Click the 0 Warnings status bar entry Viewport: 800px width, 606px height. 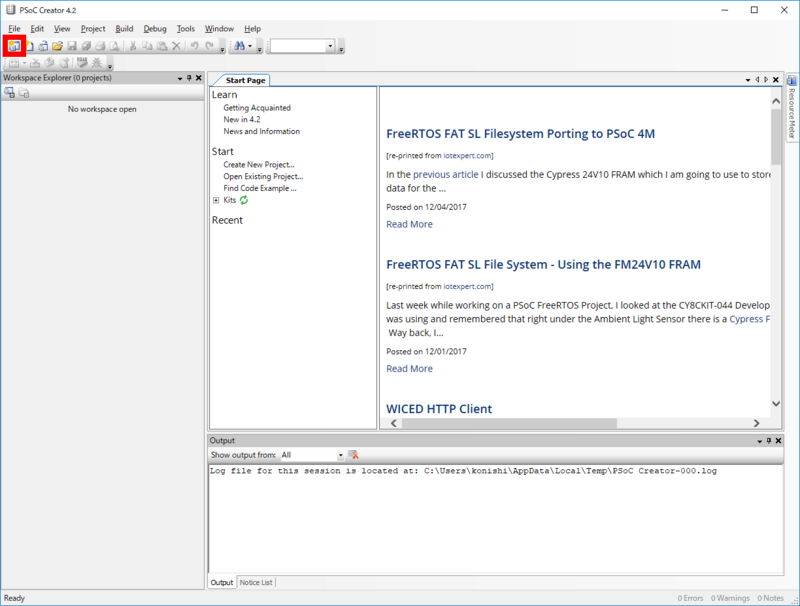pyautogui.click(x=730, y=598)
